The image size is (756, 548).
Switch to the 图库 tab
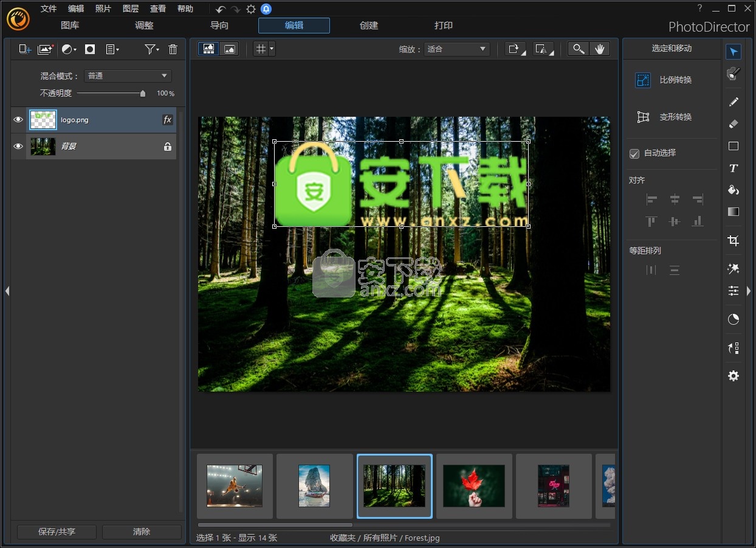(70, 26)
